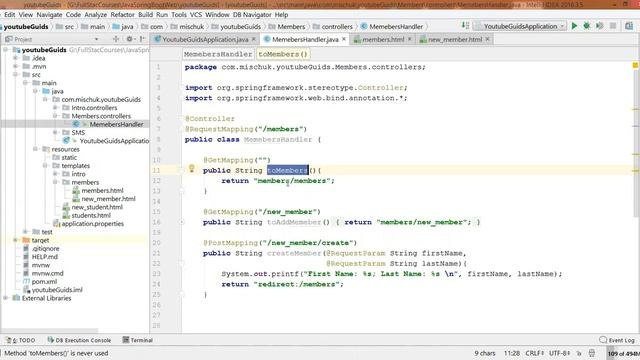The height and width of the screenshot is (360, 640).
Task: Open the project structure icon at toolbar end
Action: tap(629, 26)
